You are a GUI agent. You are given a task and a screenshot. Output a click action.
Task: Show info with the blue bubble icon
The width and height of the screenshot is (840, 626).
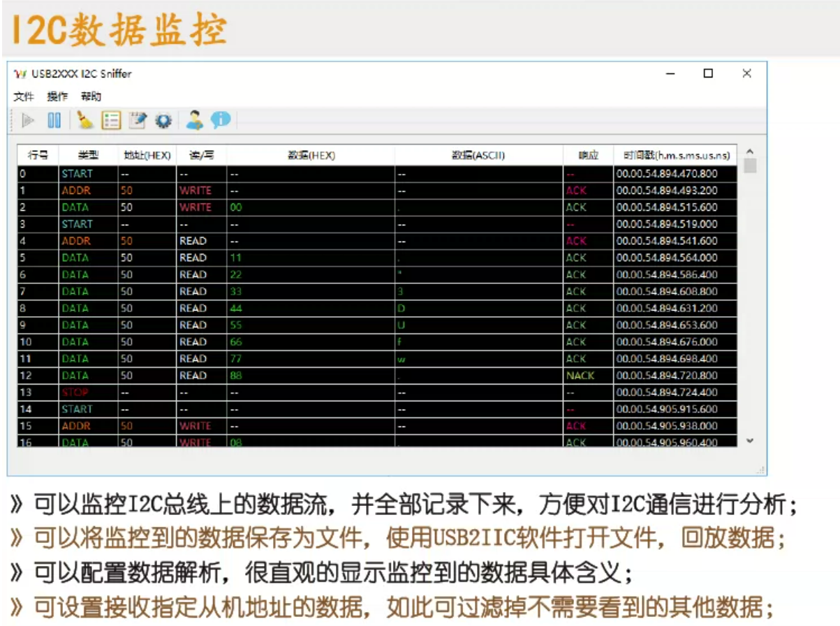pyautogui.click(x=221, y=121)
